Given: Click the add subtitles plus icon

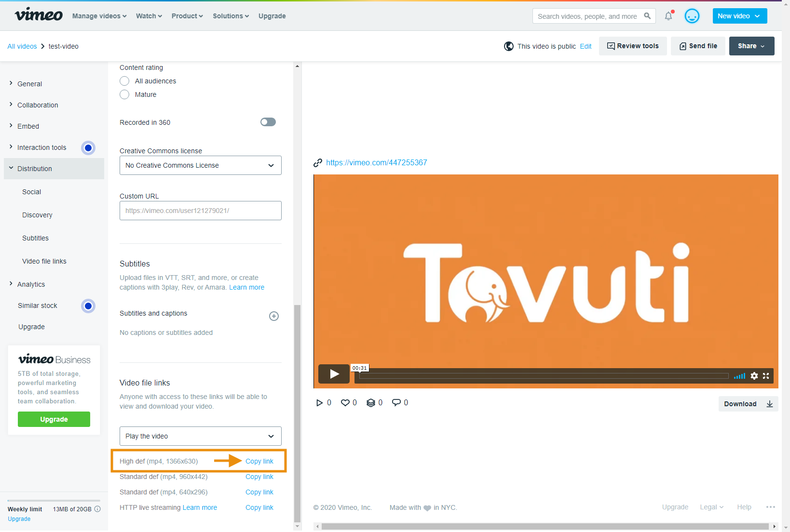Looking at the screenshot, I should coord(273,316).
